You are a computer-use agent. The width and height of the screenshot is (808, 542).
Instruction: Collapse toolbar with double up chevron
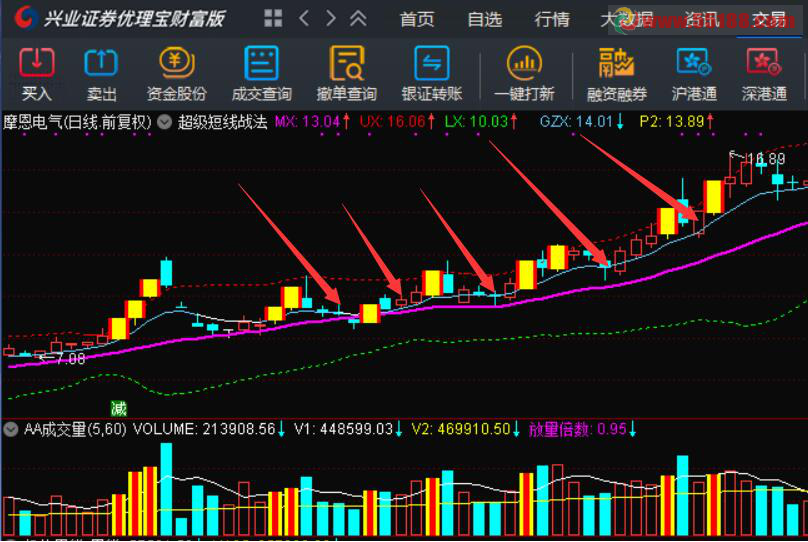pyautogui.click(x=358, y=18)
